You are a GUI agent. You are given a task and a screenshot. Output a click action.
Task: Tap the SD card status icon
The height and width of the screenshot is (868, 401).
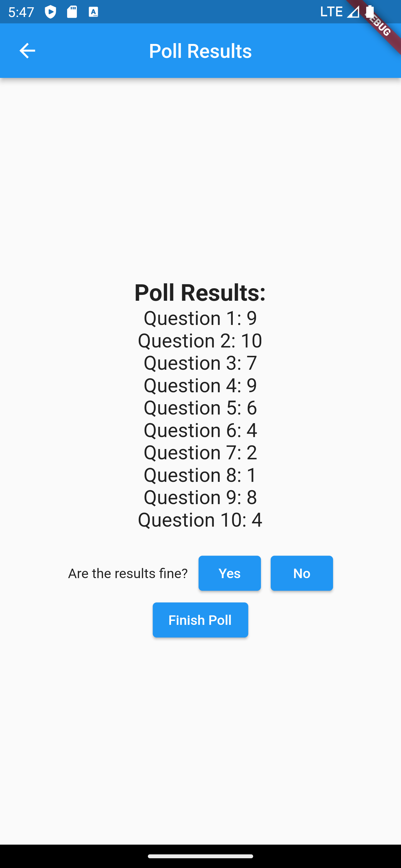point(72,12)
